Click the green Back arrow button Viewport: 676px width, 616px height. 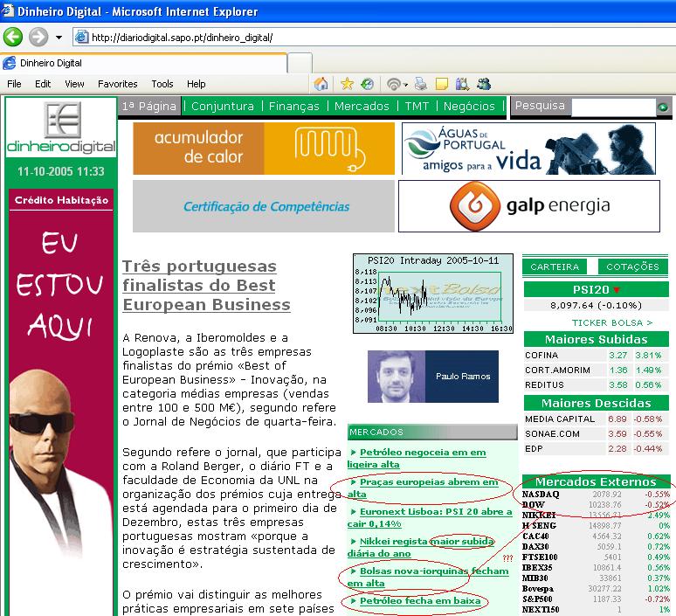click(x=13, y=37)
